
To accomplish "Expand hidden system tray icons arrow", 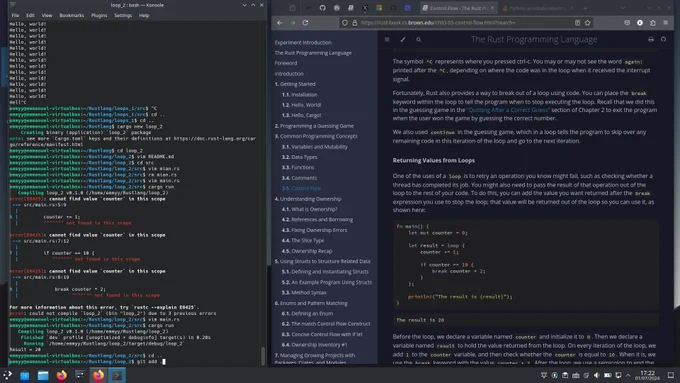I will tap(628, 375).
